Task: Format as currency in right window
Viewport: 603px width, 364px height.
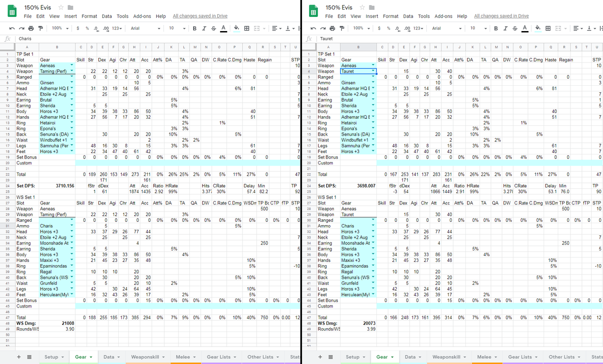Action: [379, 28]
